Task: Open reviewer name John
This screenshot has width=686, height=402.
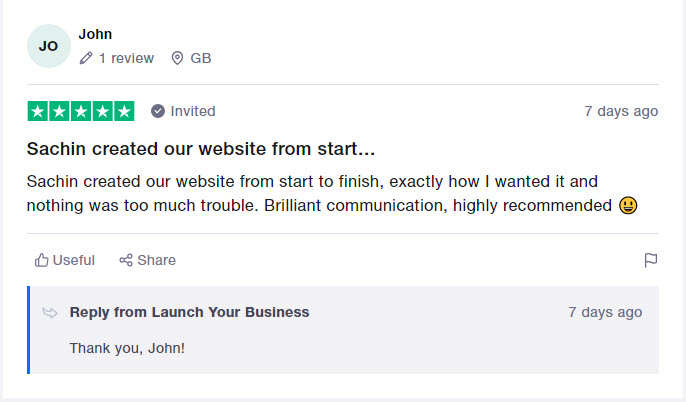Action: pos(95,34)
